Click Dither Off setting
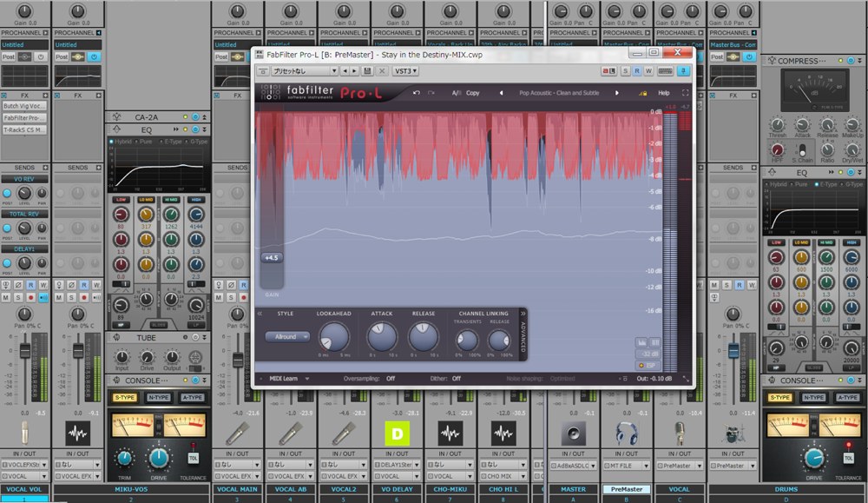Screen dimensions: 868x503 (457, 379)
